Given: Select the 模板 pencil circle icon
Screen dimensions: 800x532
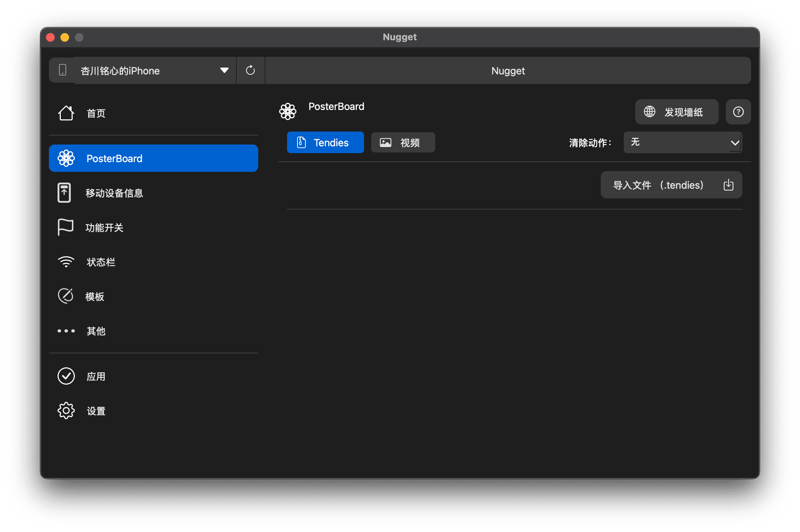Looking at the screenshot, I should point(65,296).
